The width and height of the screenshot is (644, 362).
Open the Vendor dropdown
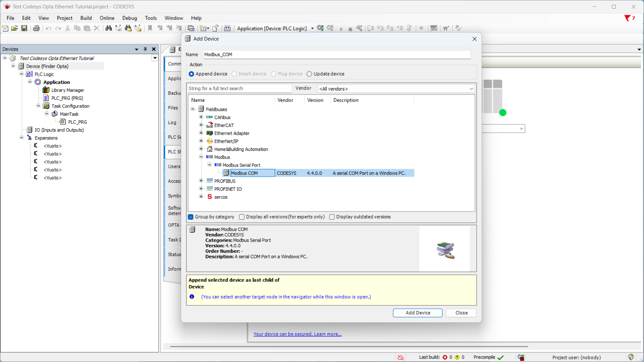click(396, 89)
